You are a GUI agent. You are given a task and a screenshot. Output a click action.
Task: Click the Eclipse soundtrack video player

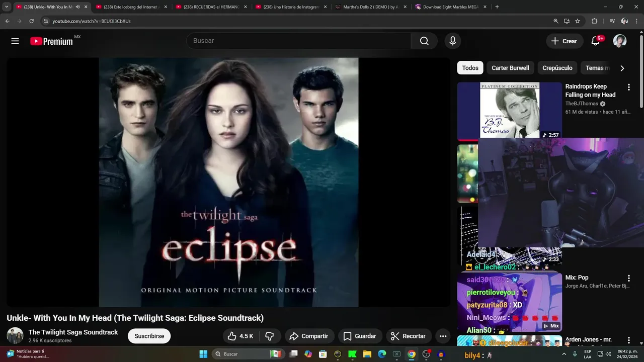click(228, 182)
